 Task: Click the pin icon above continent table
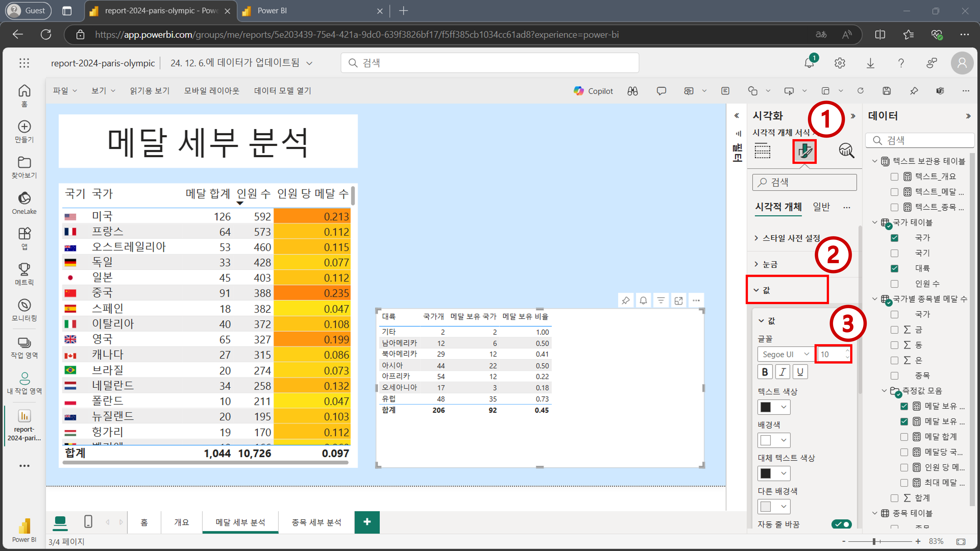click(x=626, y=301)
